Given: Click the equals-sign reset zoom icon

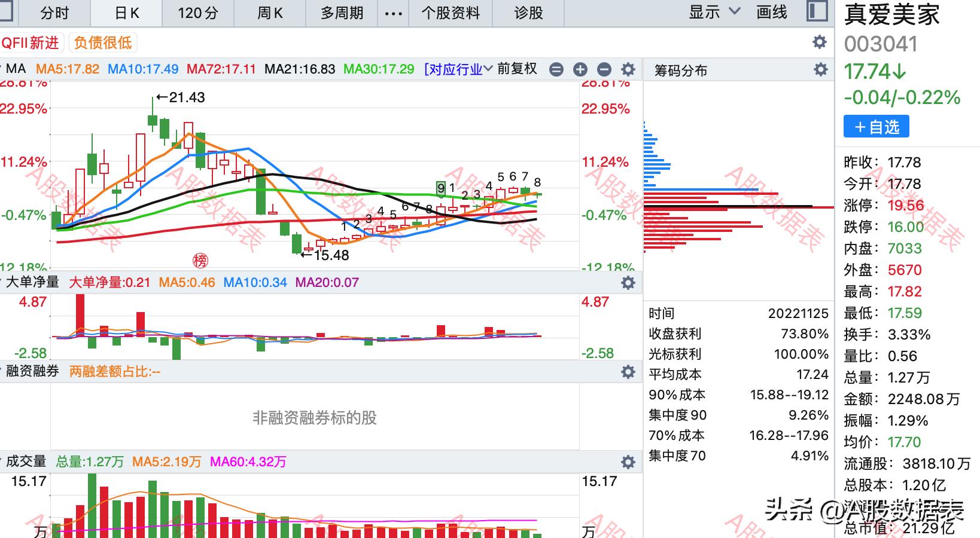Looking at the screenshot, I should coord(556,69).
